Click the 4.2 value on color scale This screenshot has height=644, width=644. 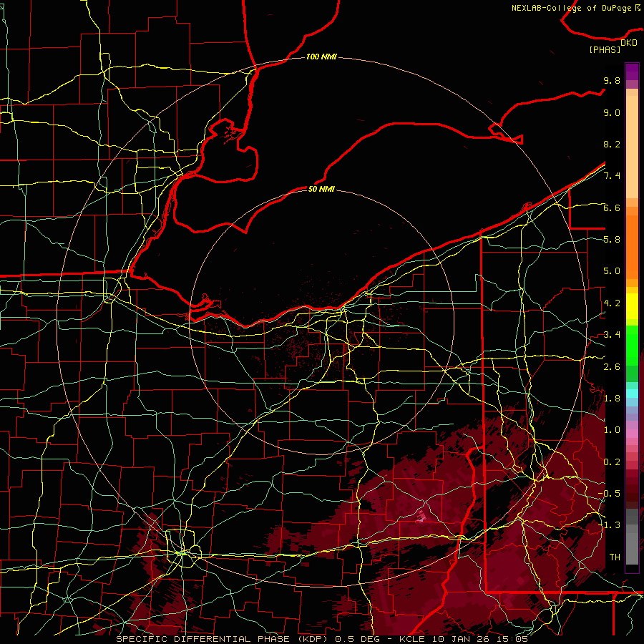click(612, 303)
